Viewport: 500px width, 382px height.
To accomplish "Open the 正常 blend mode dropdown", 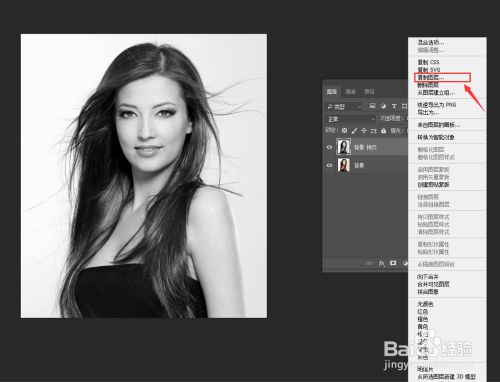I will point(351,119).
